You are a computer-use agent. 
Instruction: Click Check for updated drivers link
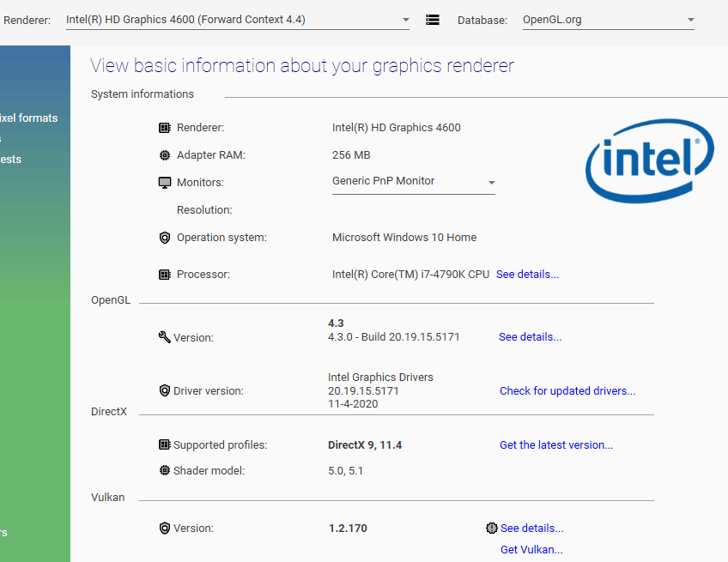pos(567,390)
